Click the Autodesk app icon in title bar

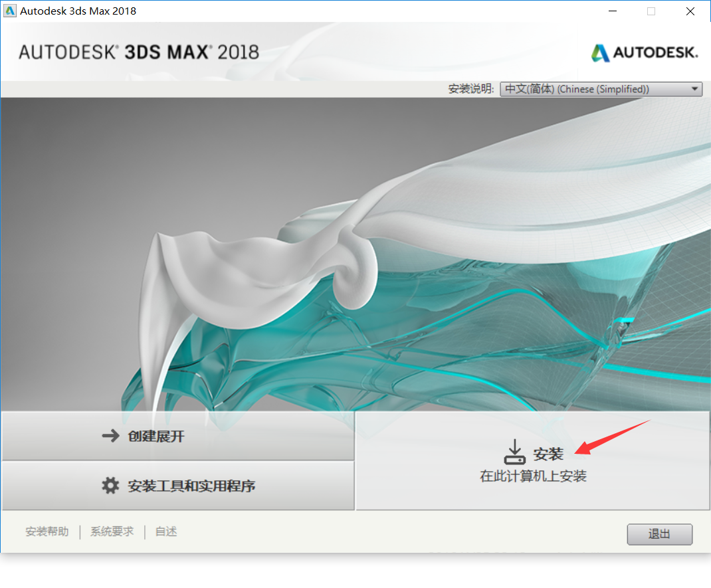tap(9, 11)
